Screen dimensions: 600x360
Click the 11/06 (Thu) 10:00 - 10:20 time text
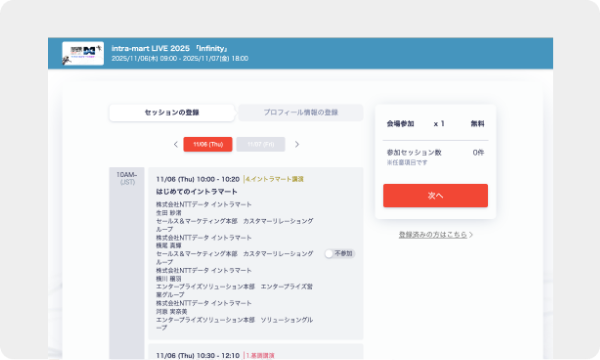pos(198,179)
